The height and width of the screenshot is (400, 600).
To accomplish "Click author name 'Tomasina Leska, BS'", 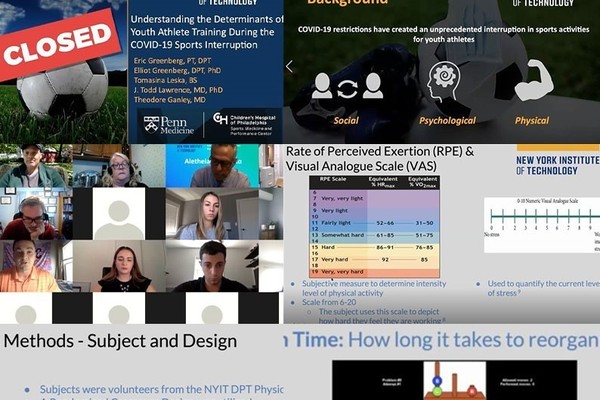I will pyautogui.click(x=165, y=80).
